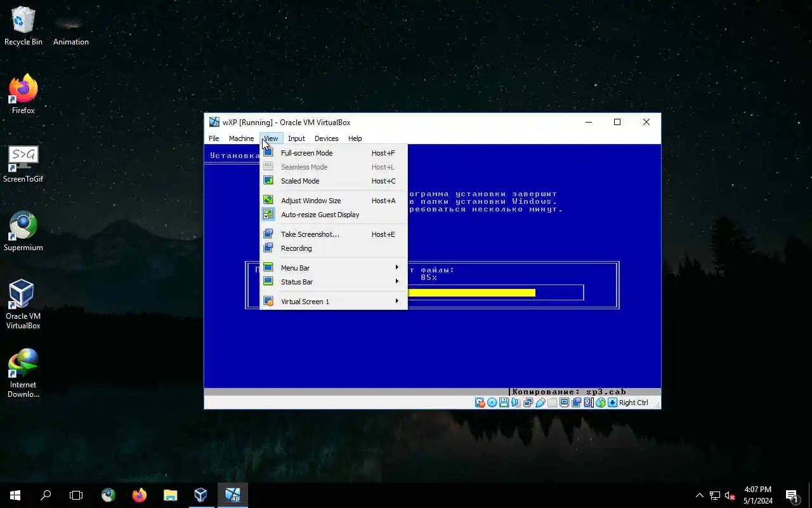This screenshot has height=508, width=812.
Task: Select the Oracle VM VirtualBox desktop shortcut
Action: (x=23, y=305)
